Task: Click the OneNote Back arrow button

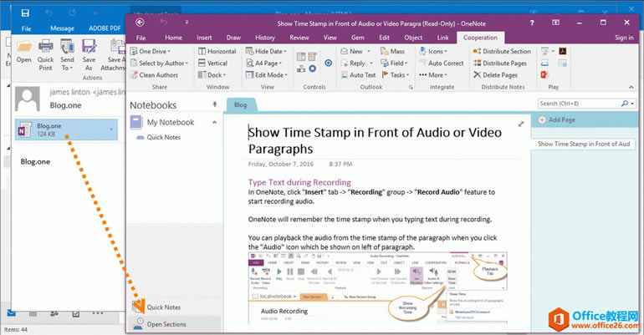Action: 140,23
